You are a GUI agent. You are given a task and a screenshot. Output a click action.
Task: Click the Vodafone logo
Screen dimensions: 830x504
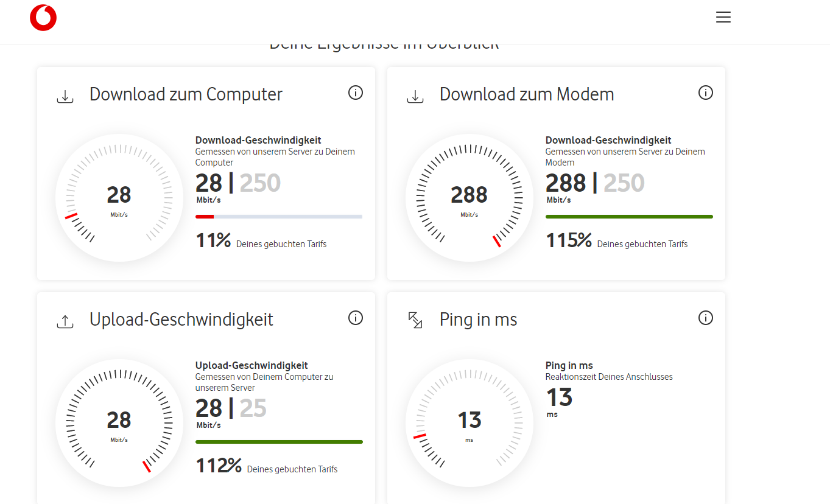click(x=43, y=18)
